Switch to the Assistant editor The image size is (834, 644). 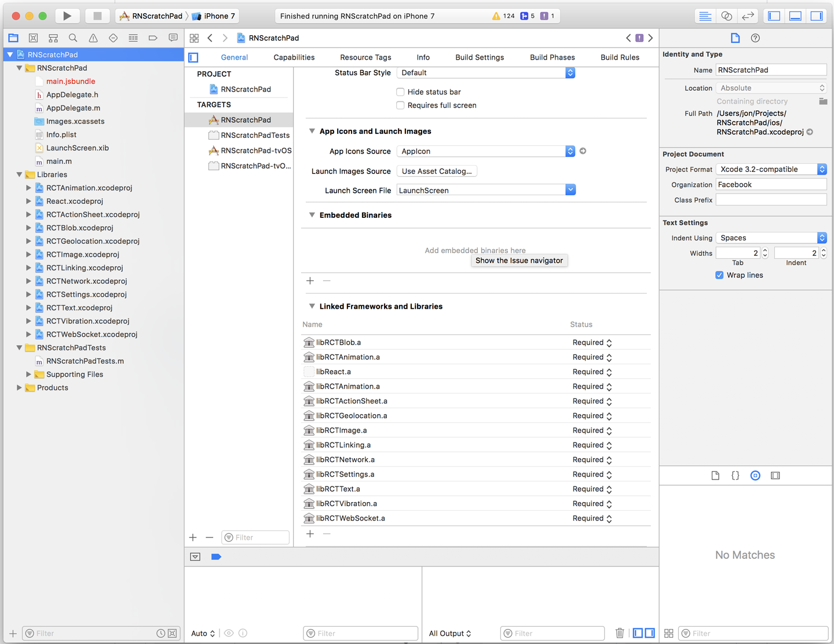click(726, 16)
